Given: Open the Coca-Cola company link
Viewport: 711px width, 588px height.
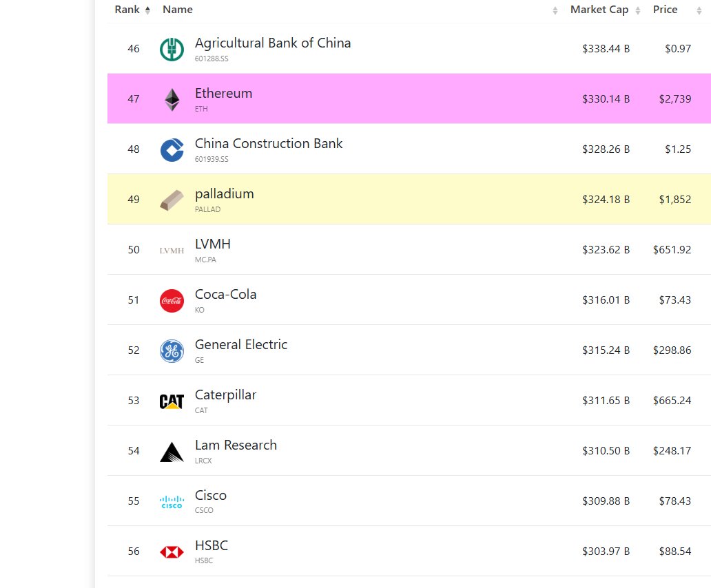Looking at the screenshot, I should (x=225, y=295).
